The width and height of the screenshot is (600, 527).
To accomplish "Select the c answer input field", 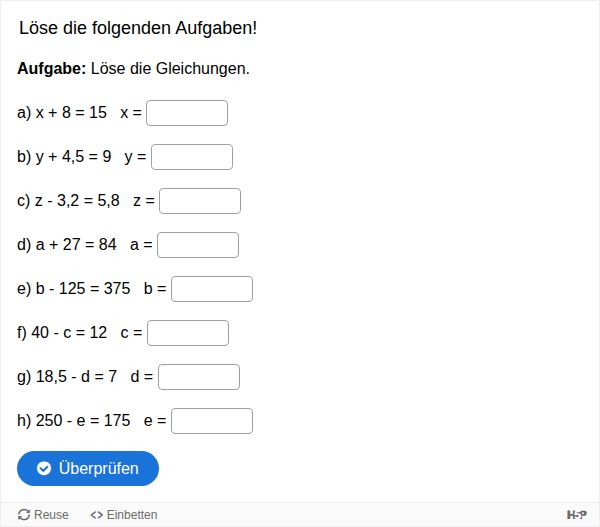I will [x=188, y=333].
